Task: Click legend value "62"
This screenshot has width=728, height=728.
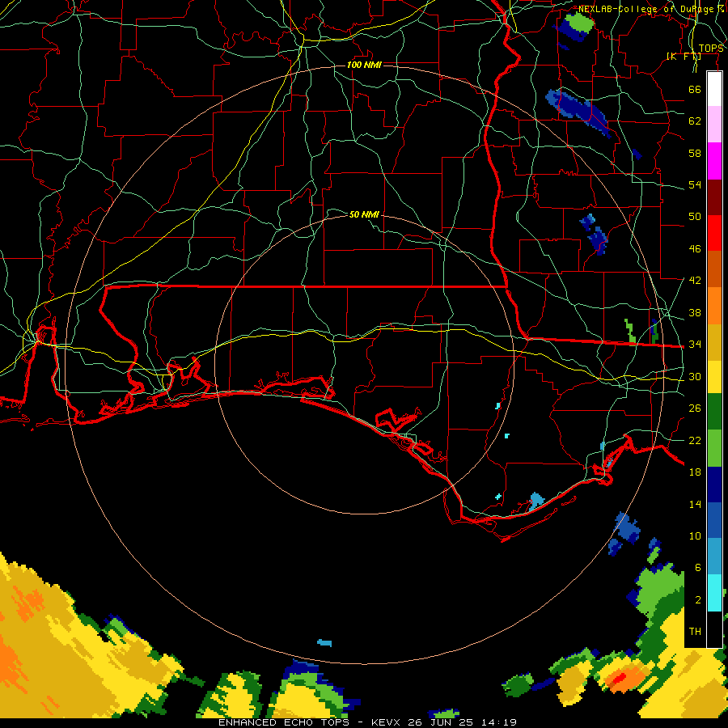Action: click(x=695, y=121)
